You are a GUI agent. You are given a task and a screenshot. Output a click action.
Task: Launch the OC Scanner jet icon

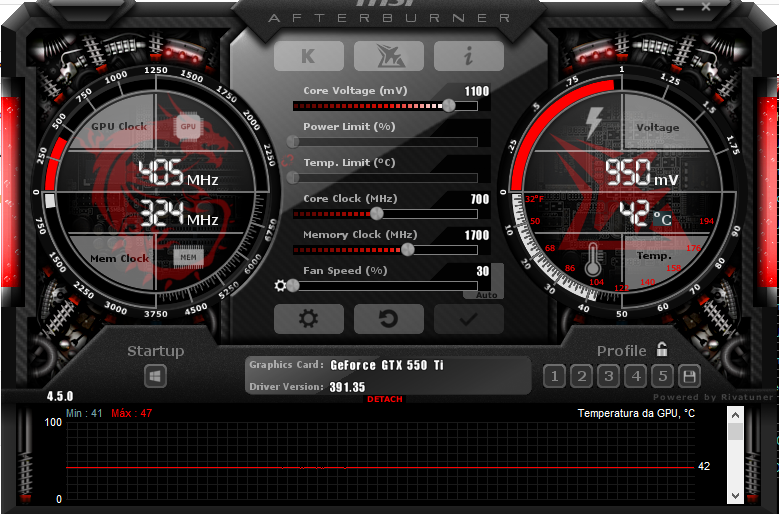[x=389, y=56]
